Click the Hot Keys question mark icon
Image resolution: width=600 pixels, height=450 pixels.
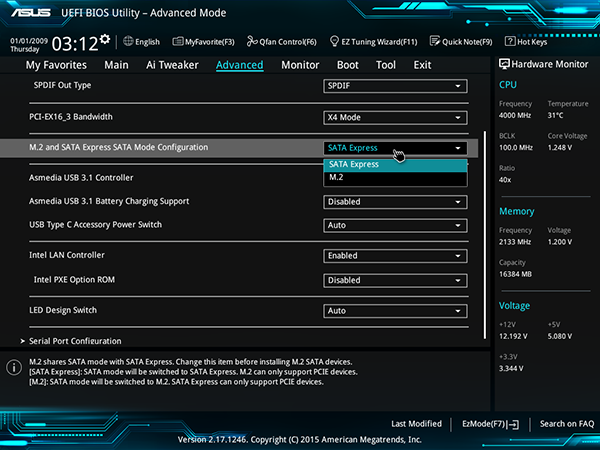tap(510, 41)
